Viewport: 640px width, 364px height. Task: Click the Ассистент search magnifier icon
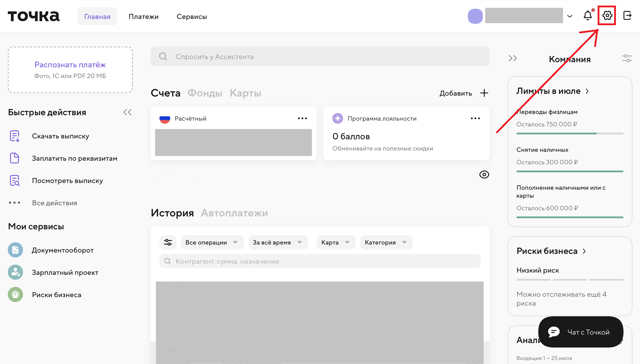coord(163,56)
